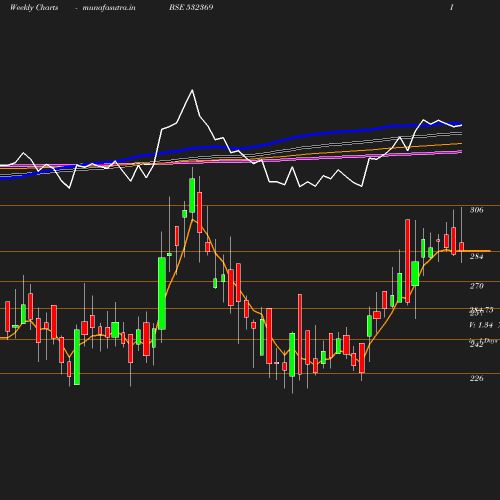This screenshot has height=500, width=500.
Task: Click the 226 price level label
Action: (476, 378)
